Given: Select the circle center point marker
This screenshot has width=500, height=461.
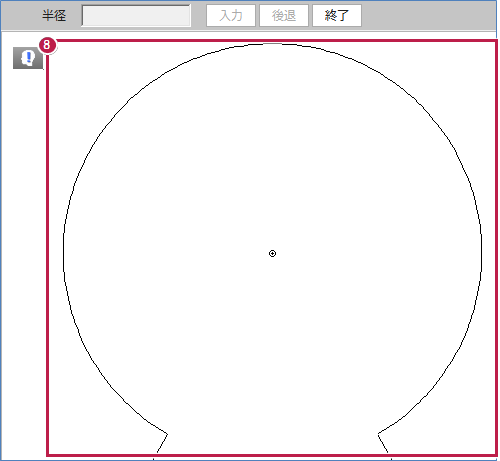Looking at the screenshot, I should 272,254.
